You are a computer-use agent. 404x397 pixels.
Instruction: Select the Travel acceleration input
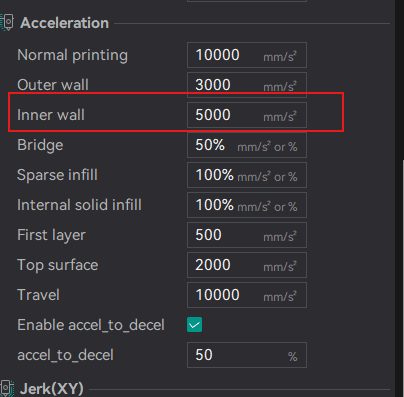pyautogui.click(x=247, y=295)
